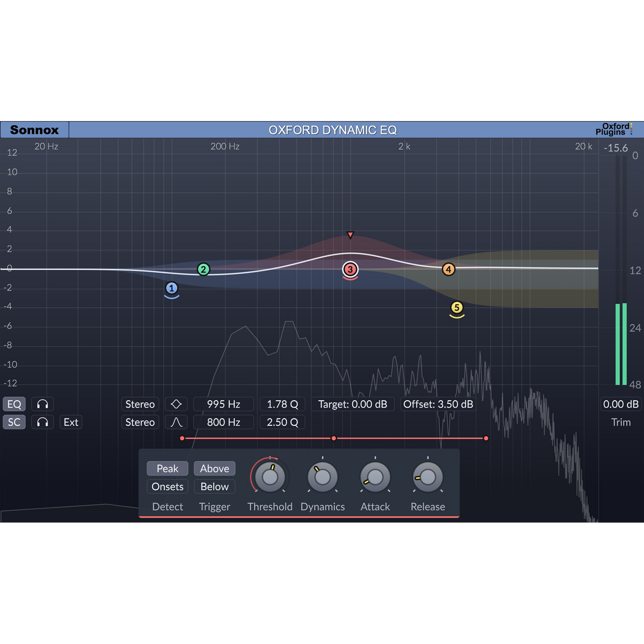Image resolution: width=644 pixels, height=644 pixels.
Task: Click the Trim label
Action: pyautogui.click(x=621, y=422)
